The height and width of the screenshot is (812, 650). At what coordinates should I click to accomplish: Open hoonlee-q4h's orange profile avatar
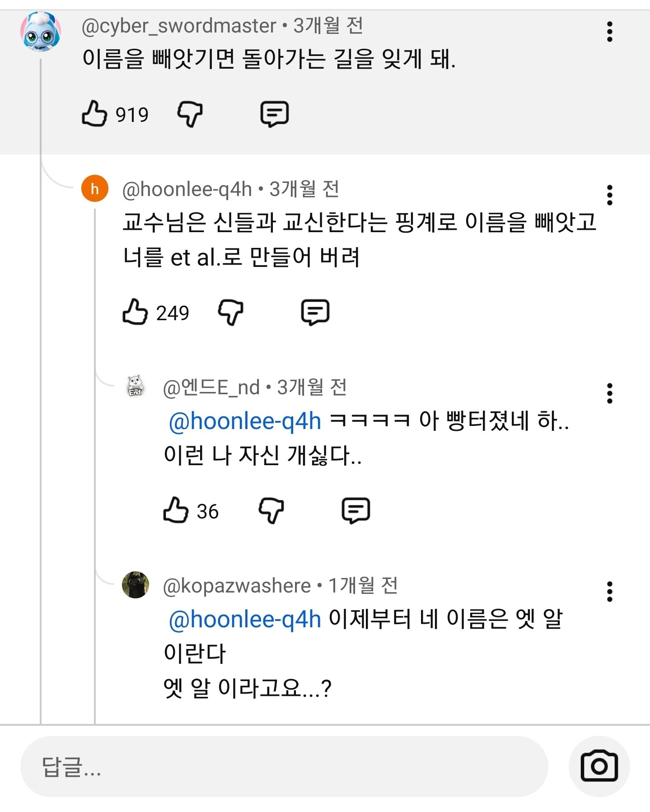pyautogui.click(x=95, y=188)
